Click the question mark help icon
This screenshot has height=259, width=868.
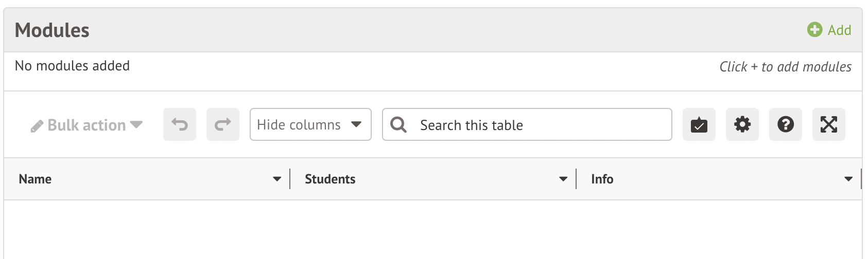(x=785, y=124)
